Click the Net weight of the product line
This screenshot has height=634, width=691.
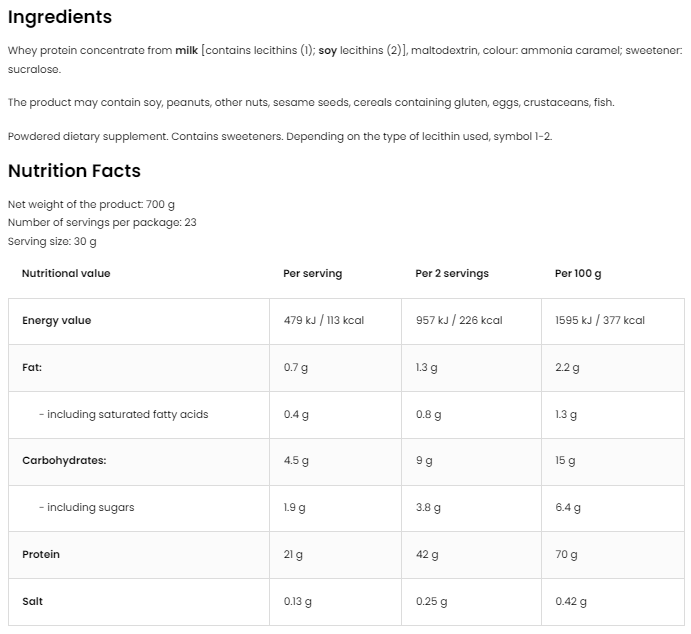[x=91, y=204]
